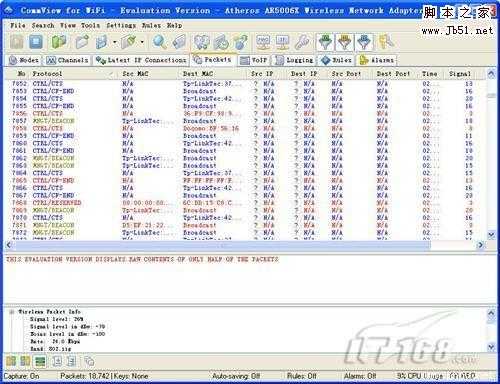Open the Rules menu in menu bar
This screenshot has height=384, width=500.
click(x=151, y=25)
